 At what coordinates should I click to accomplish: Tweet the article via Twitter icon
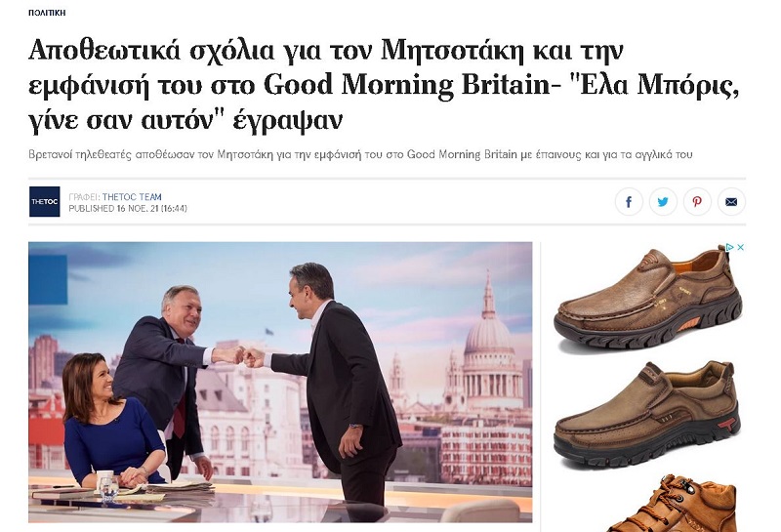pyautogui.click(x=663, y=202)
